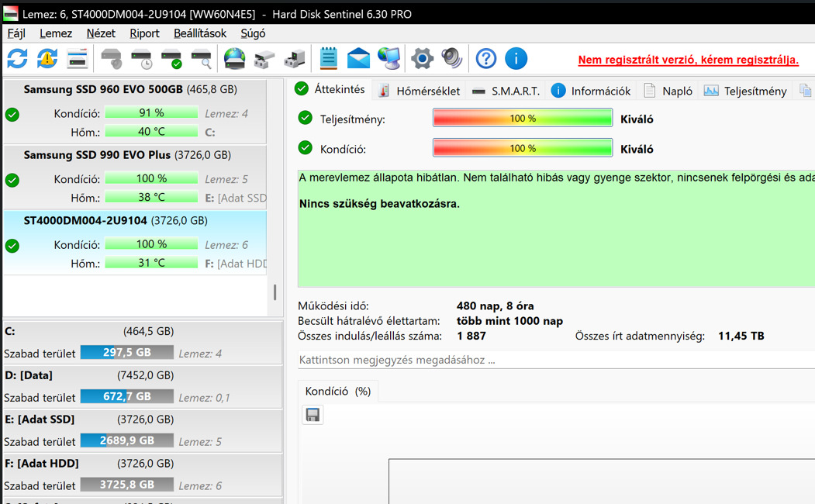
Task: Click the refresh icon with warning triangle
Action: [x=47, y=58]
